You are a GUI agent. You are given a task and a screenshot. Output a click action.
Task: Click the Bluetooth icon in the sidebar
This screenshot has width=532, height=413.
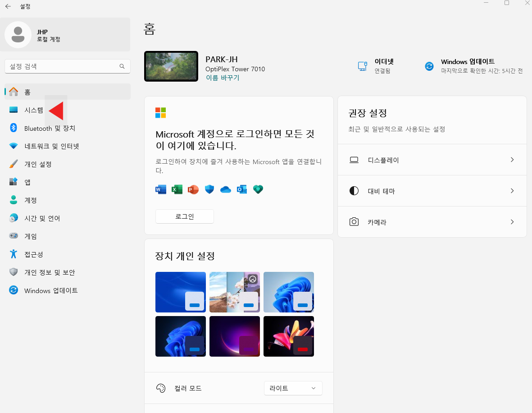(x=14, y=128)
